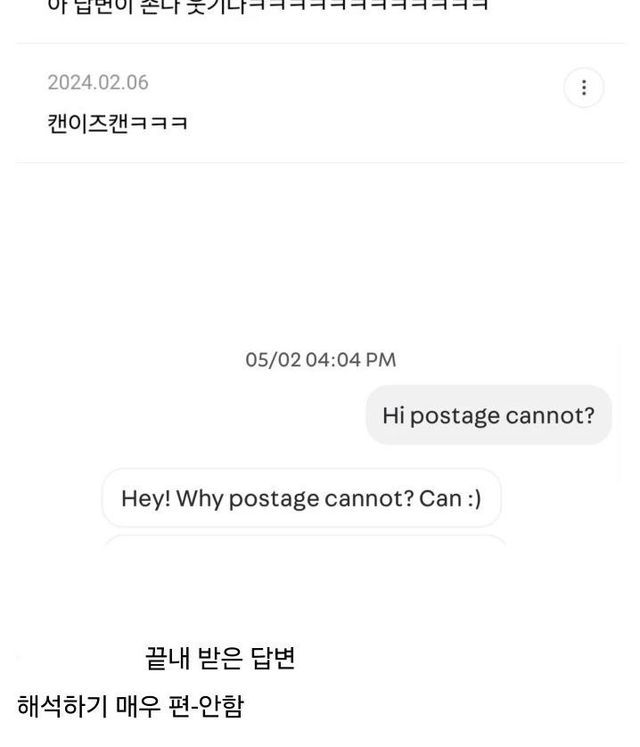Click the word 'Hey!' in the reply bubble

(146, 498)
